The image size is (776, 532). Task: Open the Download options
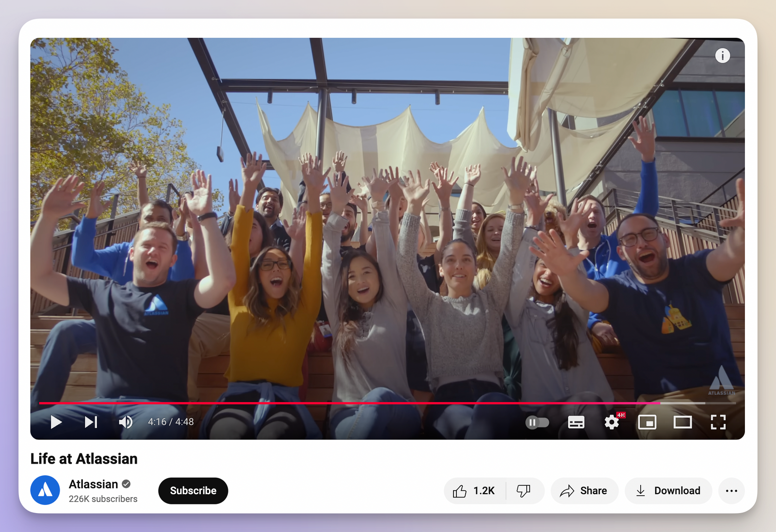click(x=668, y=490)
